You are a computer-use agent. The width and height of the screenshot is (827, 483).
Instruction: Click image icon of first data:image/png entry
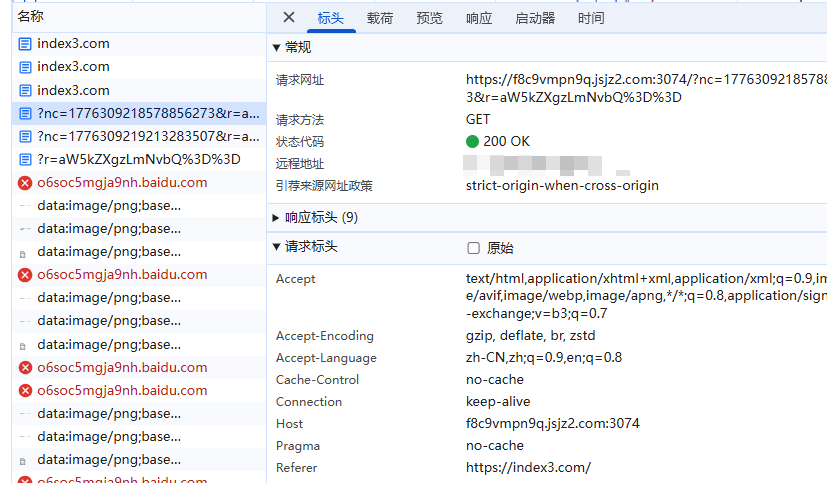click(25, 206)
